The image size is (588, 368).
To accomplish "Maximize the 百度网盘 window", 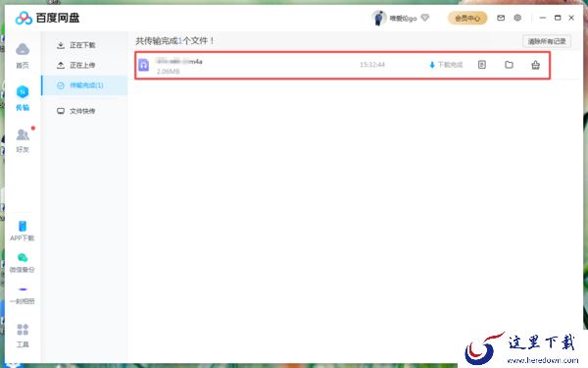I will [x=558, y=18].
